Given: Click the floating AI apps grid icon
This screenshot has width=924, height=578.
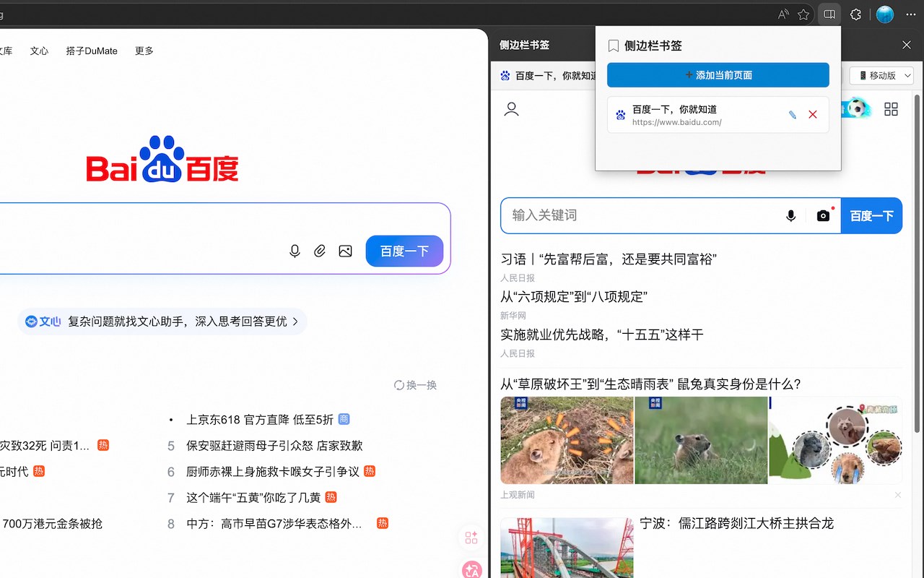Looking at the screenshot, I should point(471,538).
